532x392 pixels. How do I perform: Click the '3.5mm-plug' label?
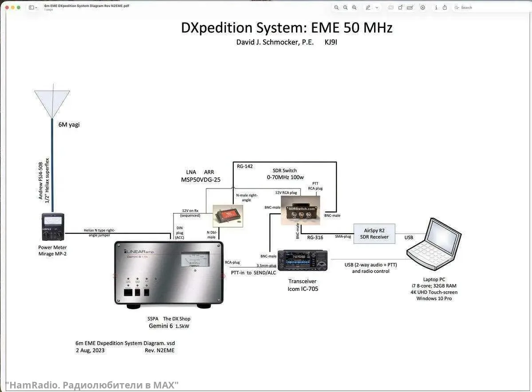266,266
